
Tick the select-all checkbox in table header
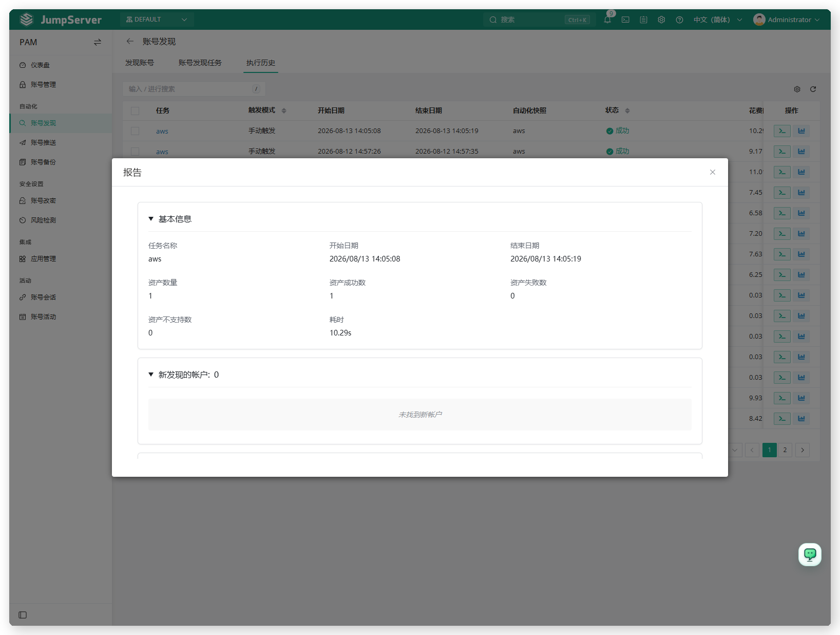click(x=135, y=110)
